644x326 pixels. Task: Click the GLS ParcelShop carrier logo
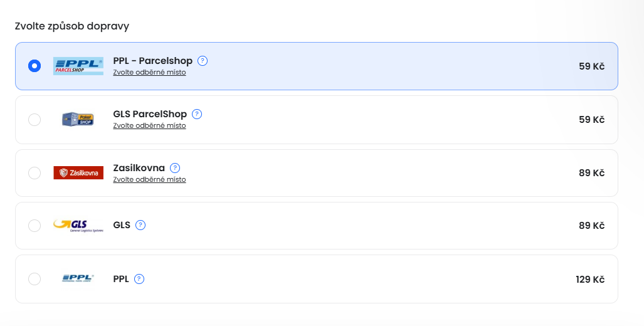(78, 119)
